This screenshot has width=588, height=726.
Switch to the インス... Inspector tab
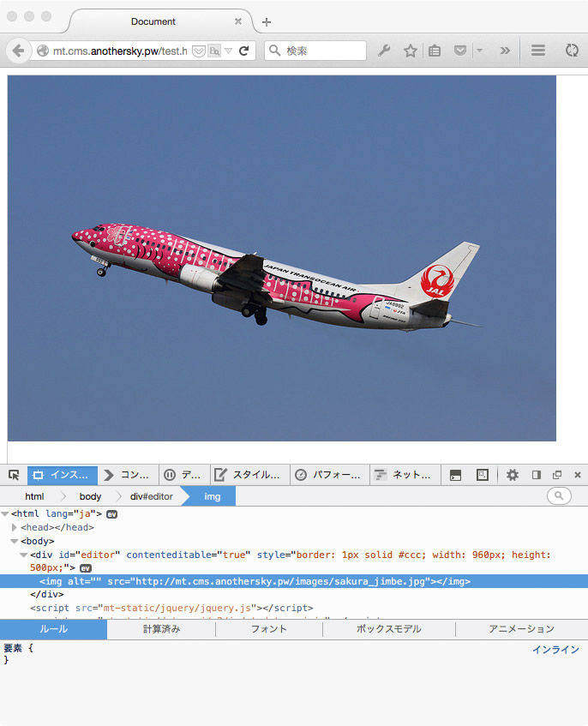tap(63, 475)
